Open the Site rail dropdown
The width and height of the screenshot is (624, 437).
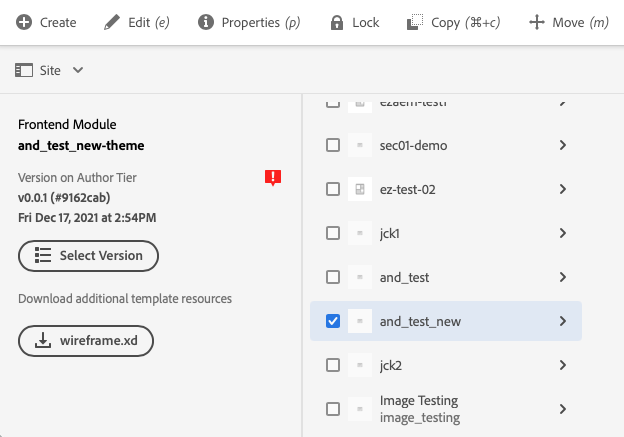(49, 70)
